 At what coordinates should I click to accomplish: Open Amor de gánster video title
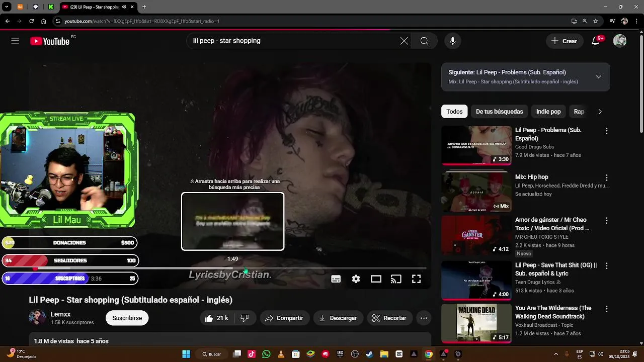552,224
